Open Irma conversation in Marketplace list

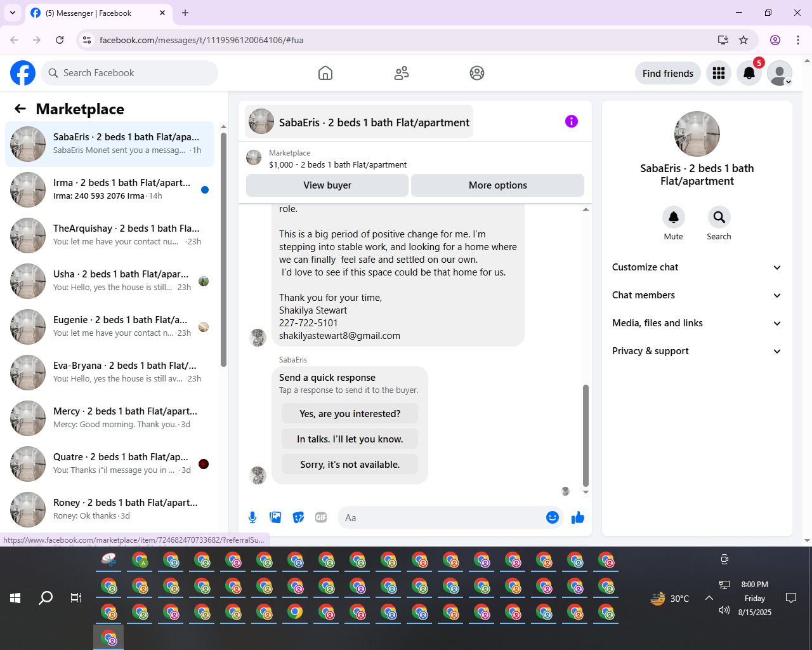pyautogui.click(x=110, y=190)
